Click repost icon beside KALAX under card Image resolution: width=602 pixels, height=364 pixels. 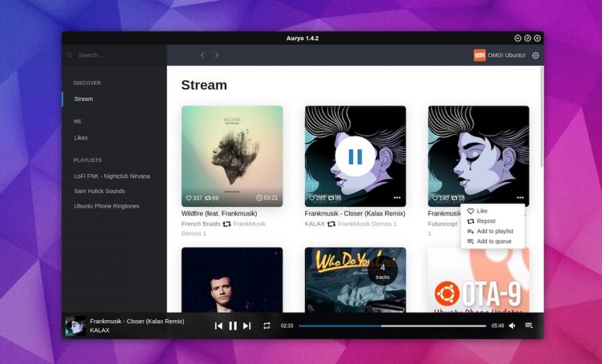point(331,224)
